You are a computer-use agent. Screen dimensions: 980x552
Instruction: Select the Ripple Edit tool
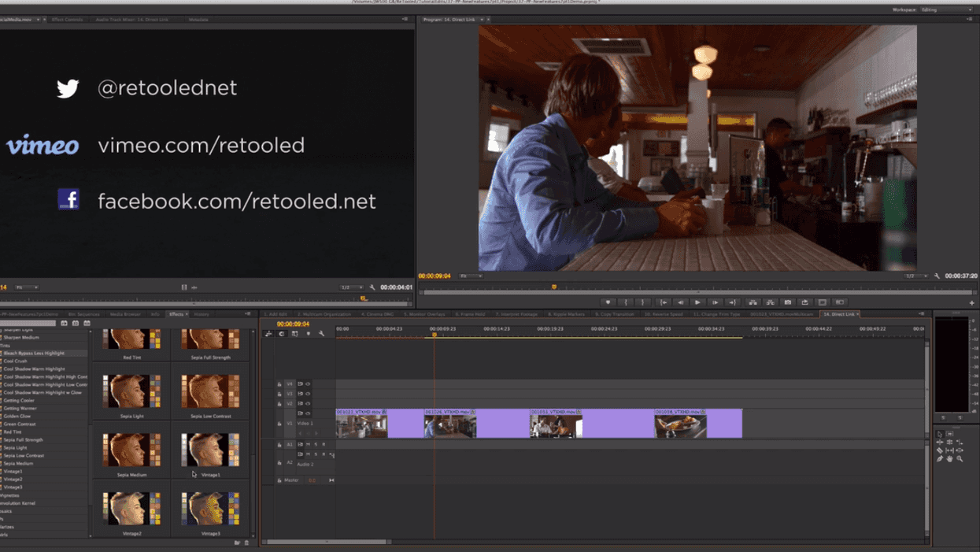coord(940,442)
